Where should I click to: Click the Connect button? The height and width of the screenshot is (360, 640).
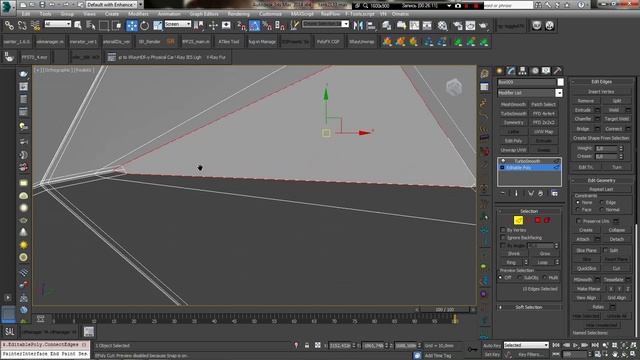coord(613,129)
